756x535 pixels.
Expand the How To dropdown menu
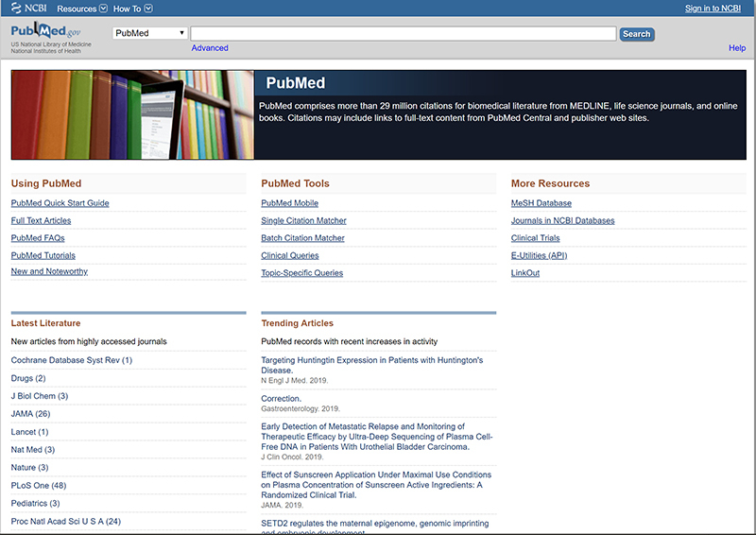132,9
